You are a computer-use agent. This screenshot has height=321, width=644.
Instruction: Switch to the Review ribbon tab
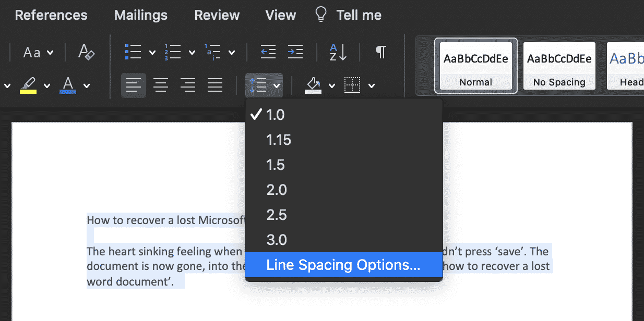pyautogui.click(x=217, y=15)
